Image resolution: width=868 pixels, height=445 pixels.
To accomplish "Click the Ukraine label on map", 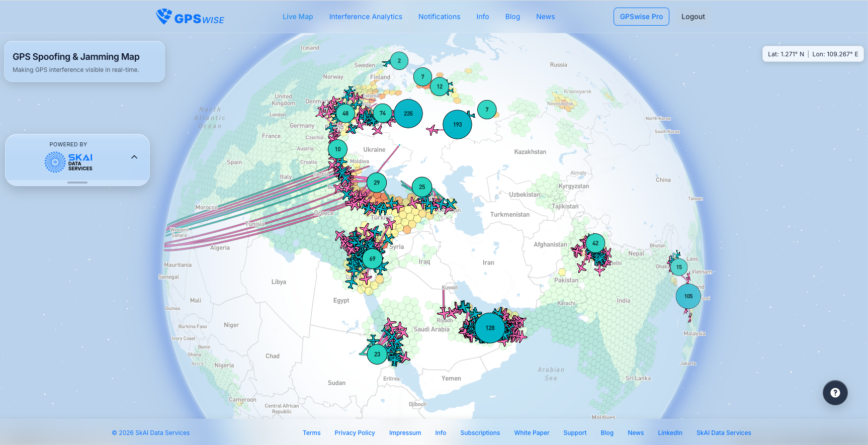I will tap(374, 150).
